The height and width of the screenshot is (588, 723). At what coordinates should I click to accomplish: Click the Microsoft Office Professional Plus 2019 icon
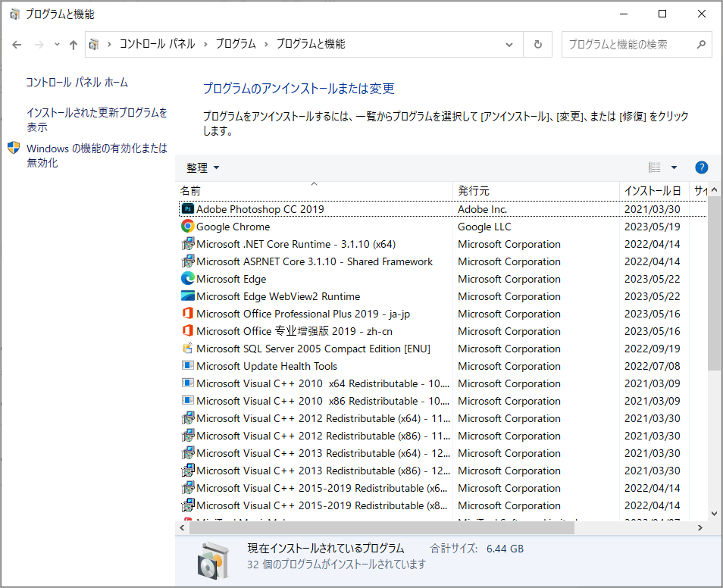(x=187, y=314)
